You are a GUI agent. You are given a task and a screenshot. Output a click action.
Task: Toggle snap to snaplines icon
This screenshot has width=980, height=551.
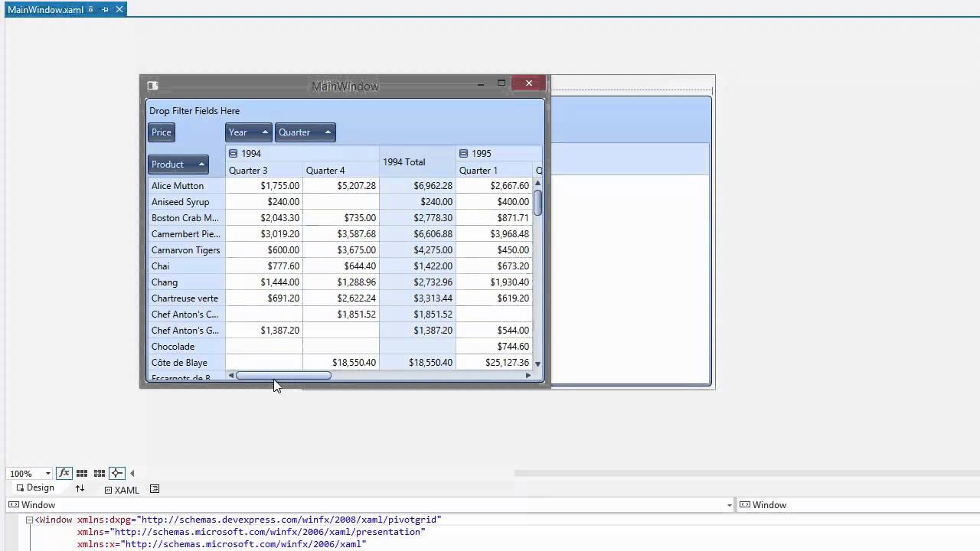point(116,474)
